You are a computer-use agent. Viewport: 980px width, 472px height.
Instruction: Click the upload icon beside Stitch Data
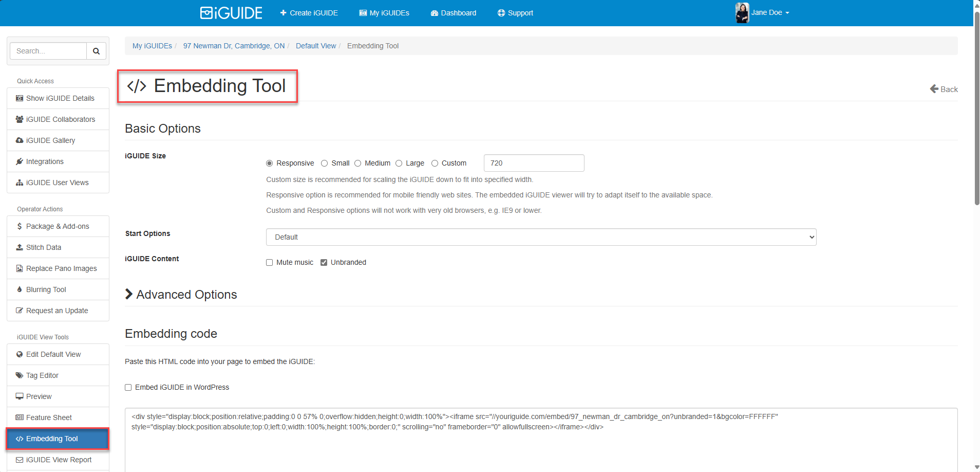point(20,247)
